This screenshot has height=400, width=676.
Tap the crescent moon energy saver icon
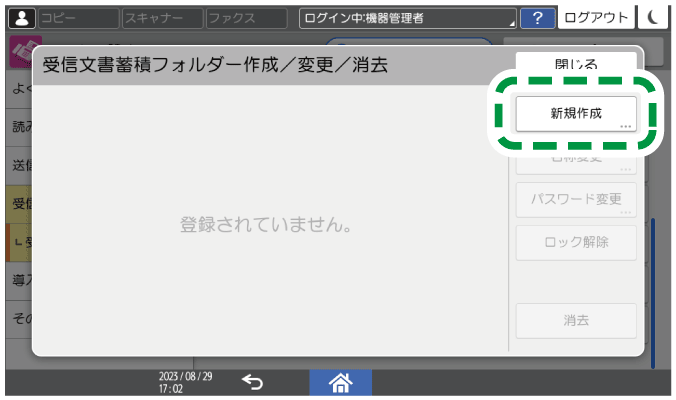pos(653,17)
